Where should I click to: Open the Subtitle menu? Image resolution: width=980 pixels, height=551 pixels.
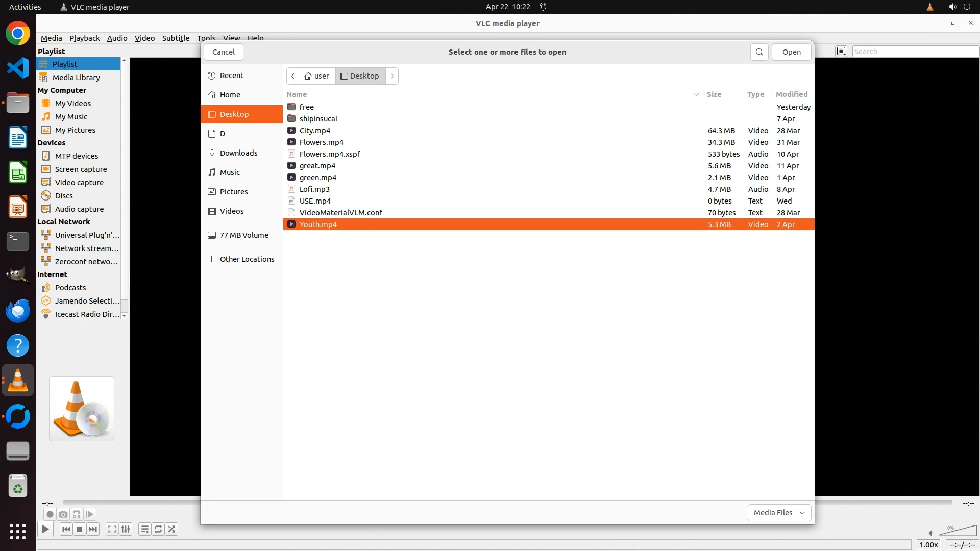pos(176,38)
